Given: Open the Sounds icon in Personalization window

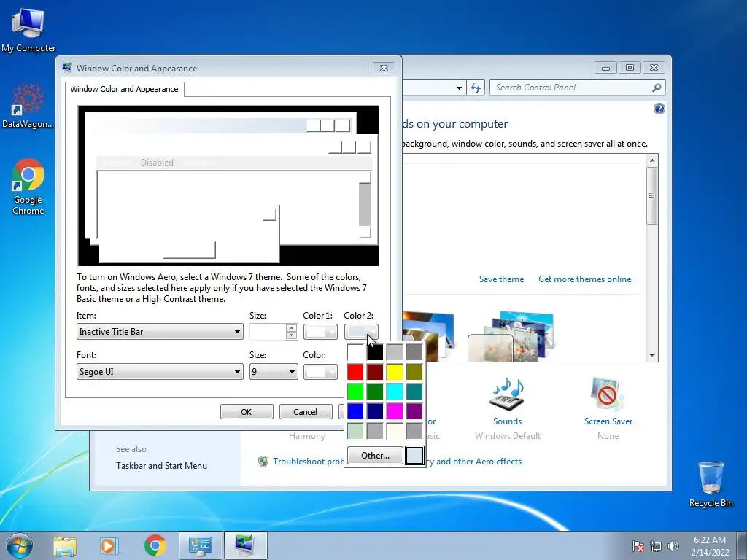Looking at the screenshot, I should pyautogui.click(x=507, y=394).
